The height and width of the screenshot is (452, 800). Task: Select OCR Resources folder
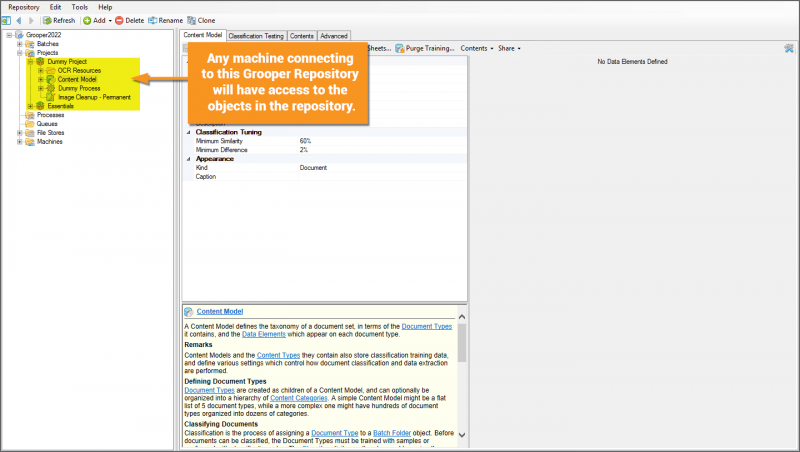click(x=79, y=70)
